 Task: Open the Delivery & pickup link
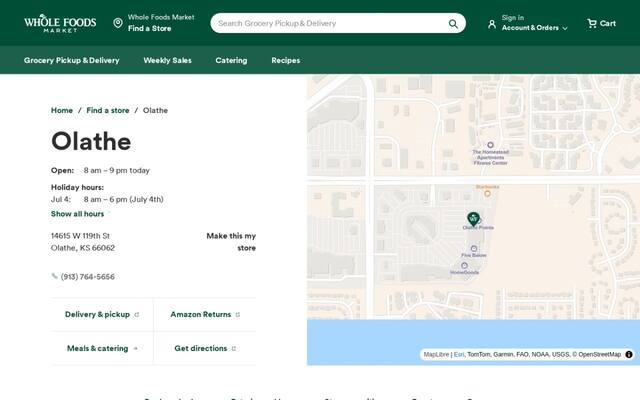pos(102,314)
